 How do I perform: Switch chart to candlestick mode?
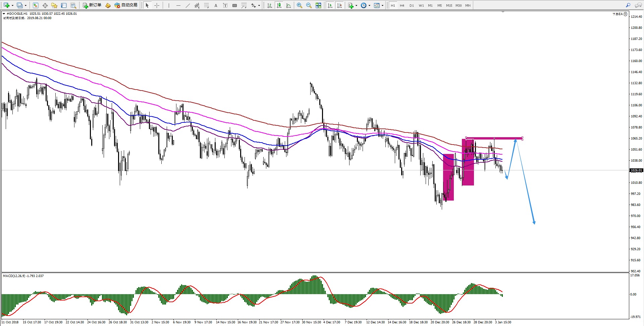[279, 5]
